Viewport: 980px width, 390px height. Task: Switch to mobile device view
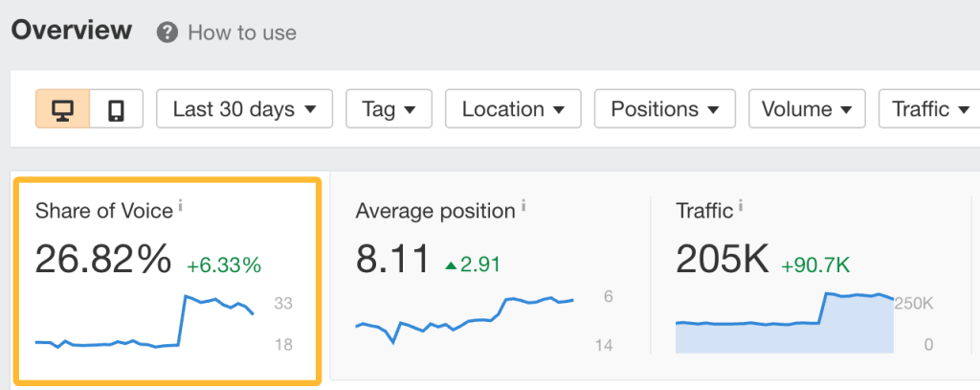pos(116,109)
